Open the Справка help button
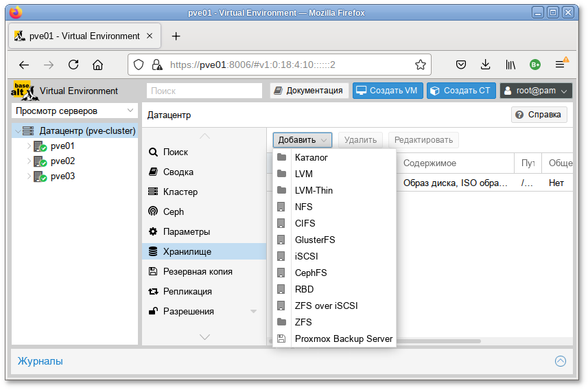The height and width of the screenshot is (390, 588). point(539,115)
